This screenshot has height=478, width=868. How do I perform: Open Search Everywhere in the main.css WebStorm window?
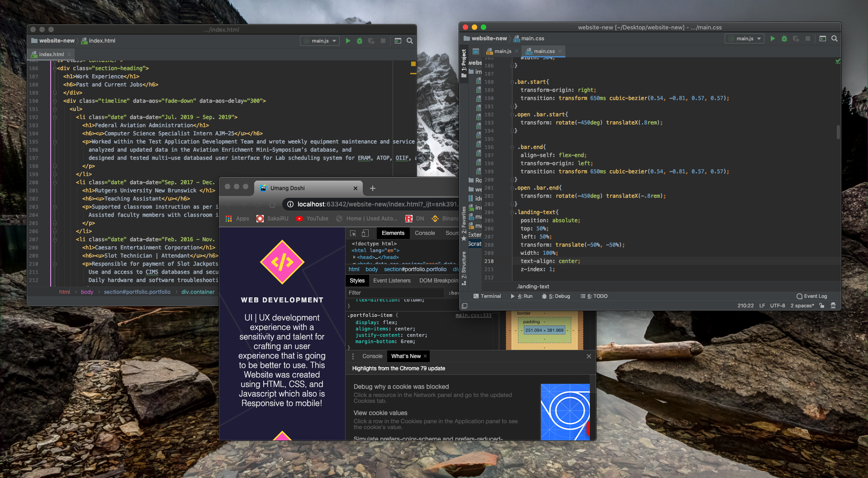pyautogui.click(x=835, y=38)
